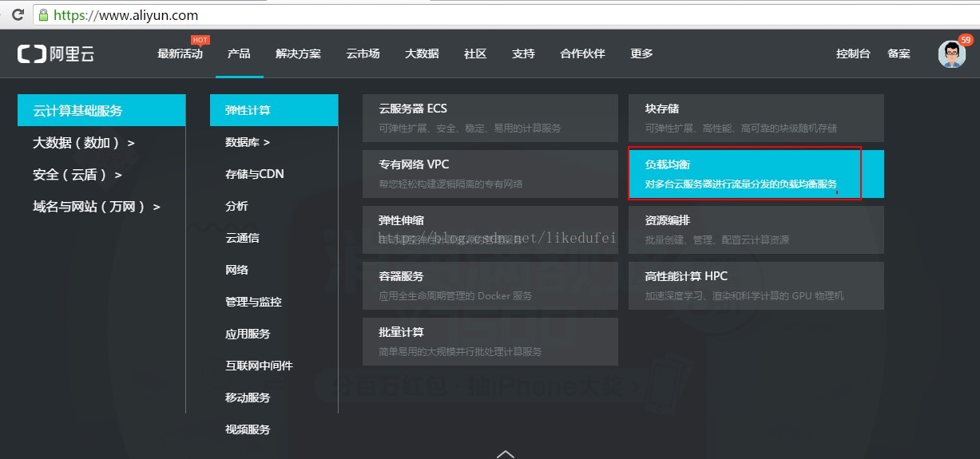Open the 产品 menu

coord(239,53)
